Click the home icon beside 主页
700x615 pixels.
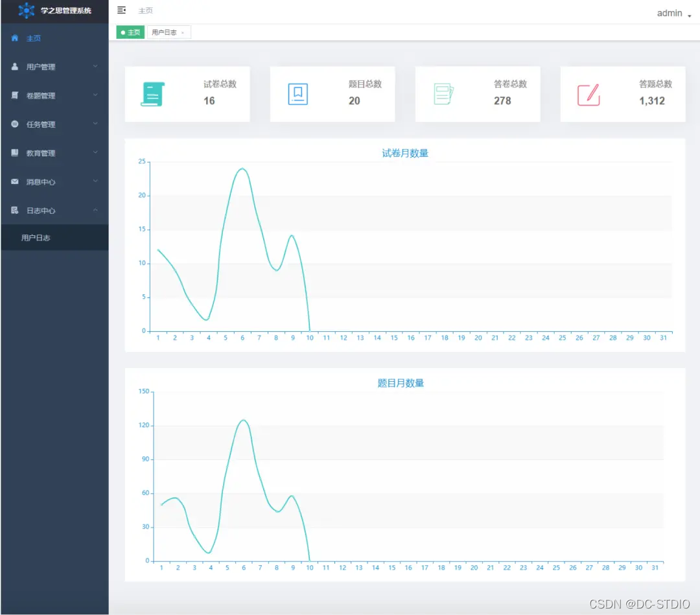pos(15,38)
